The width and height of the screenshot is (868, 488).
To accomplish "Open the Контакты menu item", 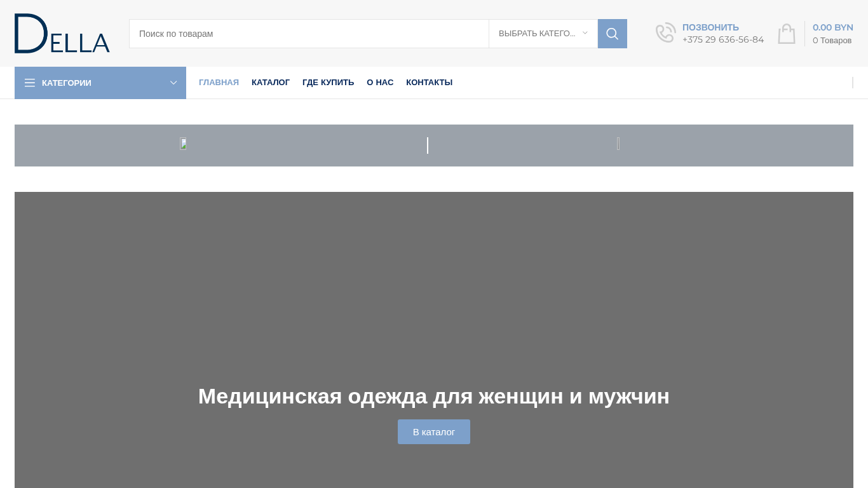I will 429,83.
